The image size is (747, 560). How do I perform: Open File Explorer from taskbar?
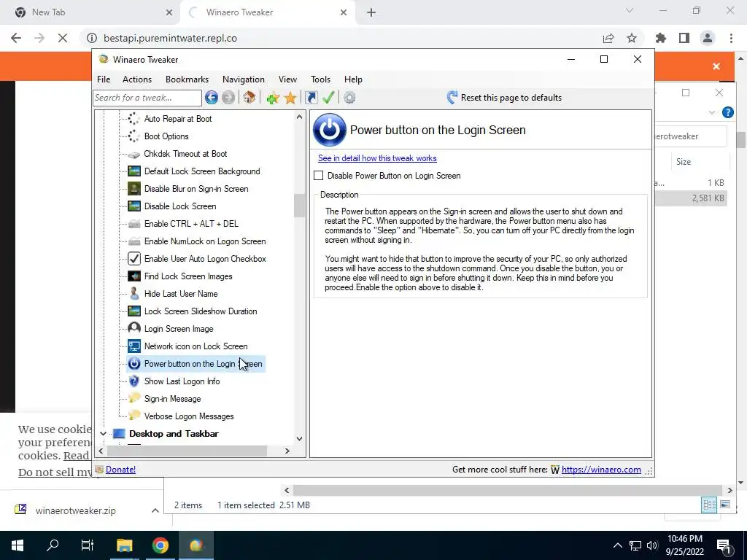click(x=124, y=545)
